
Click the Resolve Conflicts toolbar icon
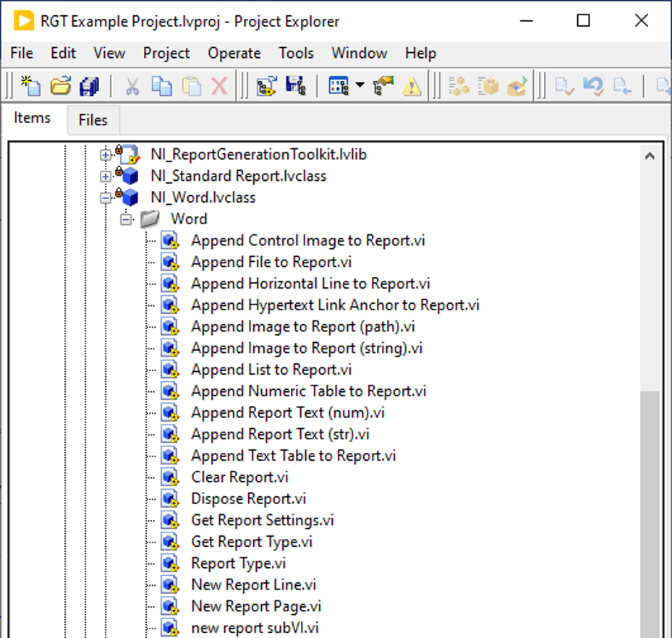tap(267, 85)
